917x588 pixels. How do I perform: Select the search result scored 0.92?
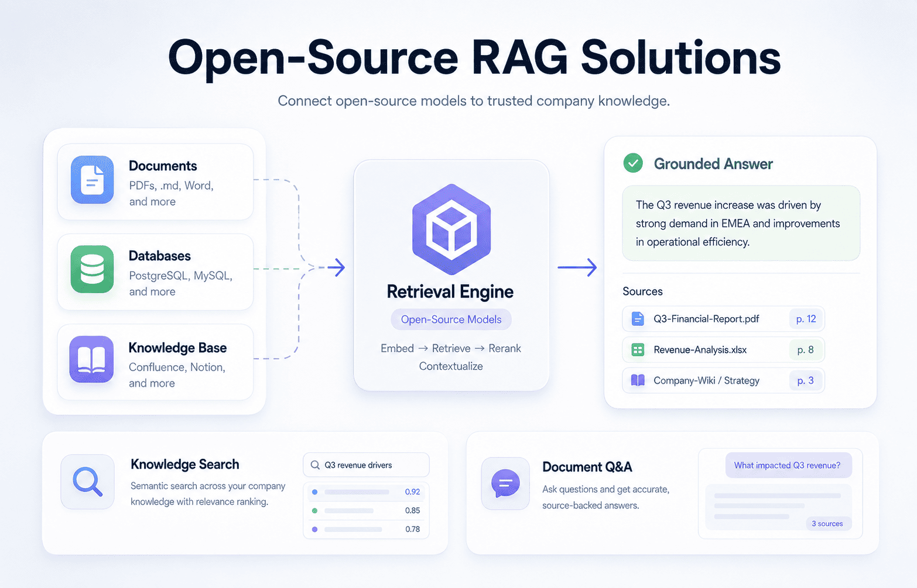[x=366, y=492]
